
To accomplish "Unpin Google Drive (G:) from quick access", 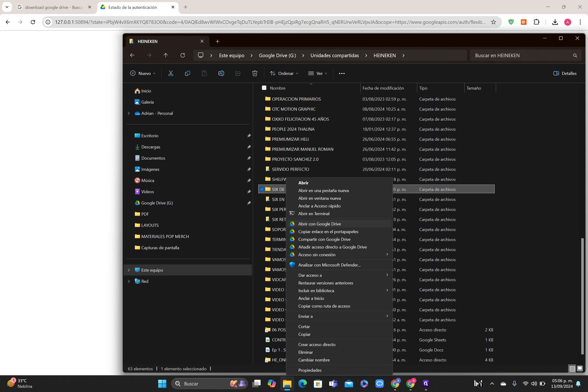I will pyautogui.click(x=249, y=203).
